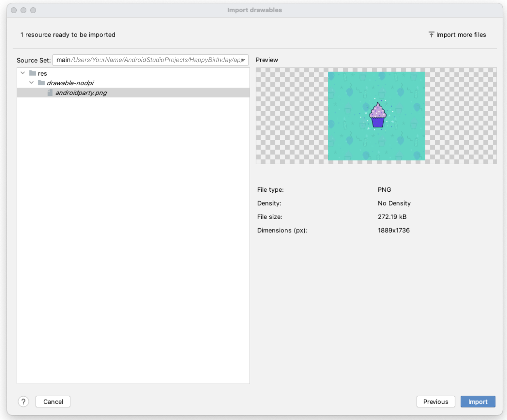Click the res folder icon

[x=33, y=73]
